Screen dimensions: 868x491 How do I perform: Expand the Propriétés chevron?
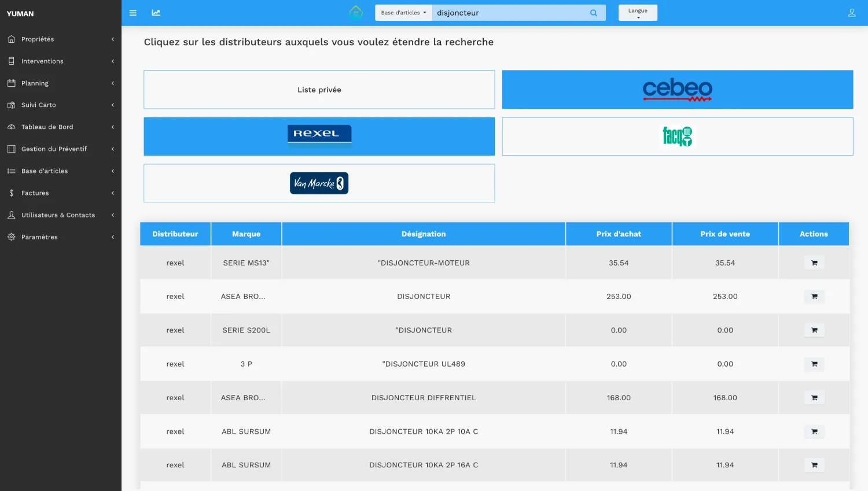click(113, 39)
